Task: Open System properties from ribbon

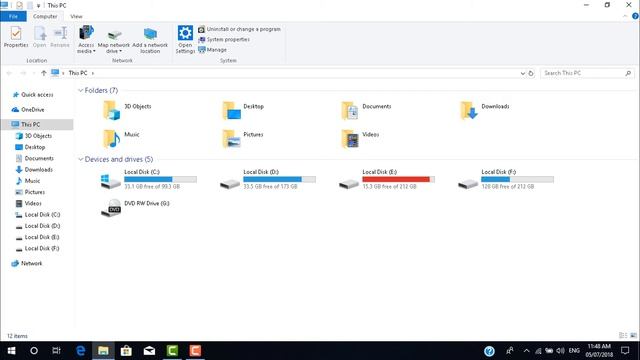Action: point(224,40)
